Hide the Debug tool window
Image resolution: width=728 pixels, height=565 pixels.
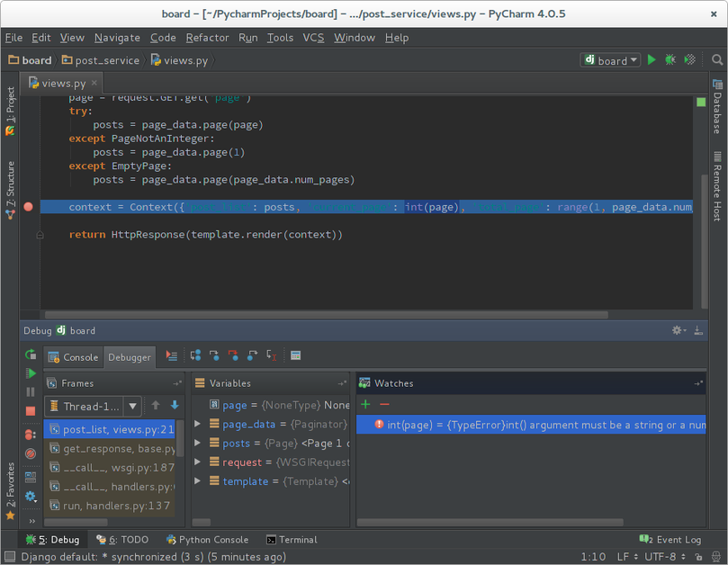click(697, 330)
